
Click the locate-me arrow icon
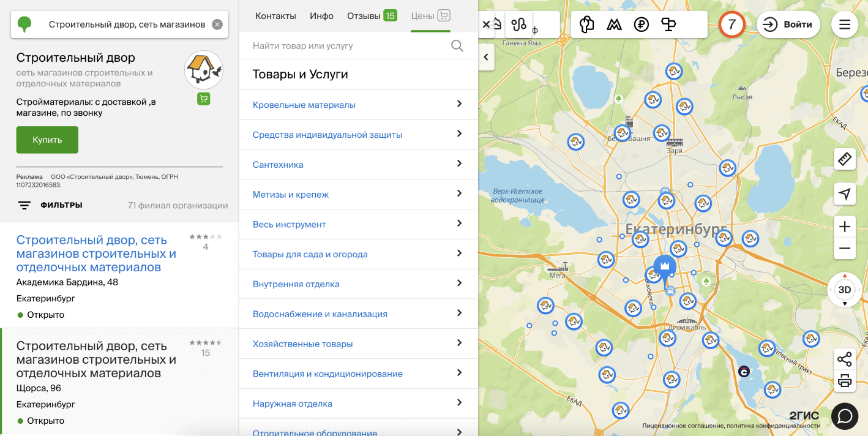click(845, 194)
